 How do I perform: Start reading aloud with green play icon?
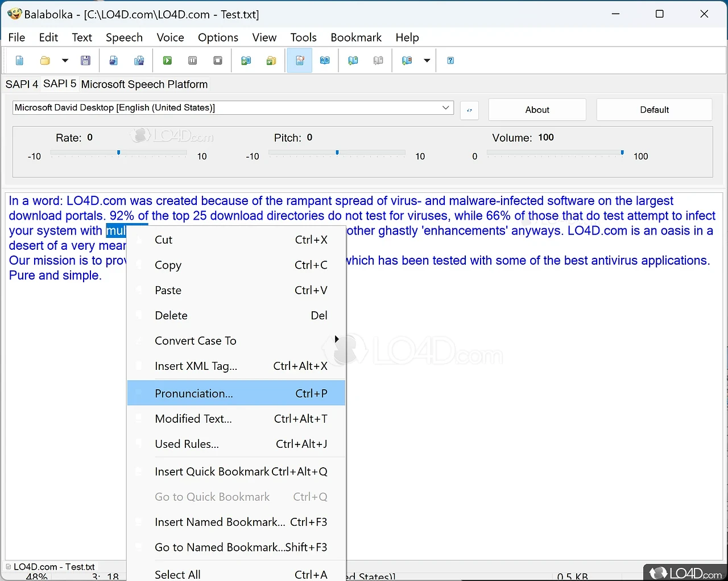[x=167, y=61]
